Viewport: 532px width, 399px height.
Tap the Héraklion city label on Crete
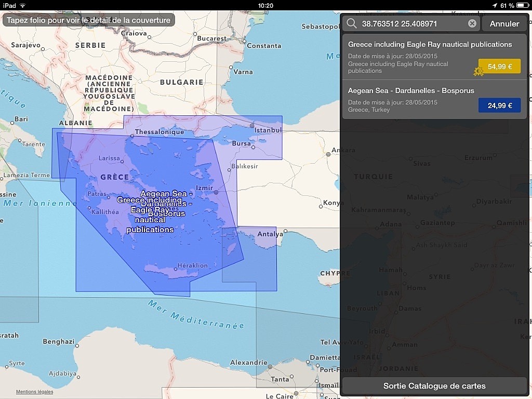[x=192, y=265]
